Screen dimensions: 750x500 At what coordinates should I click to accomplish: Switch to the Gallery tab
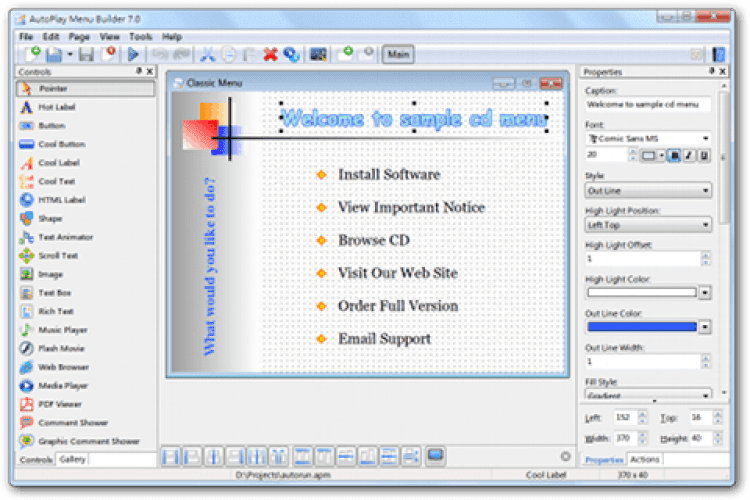[72, 459]
